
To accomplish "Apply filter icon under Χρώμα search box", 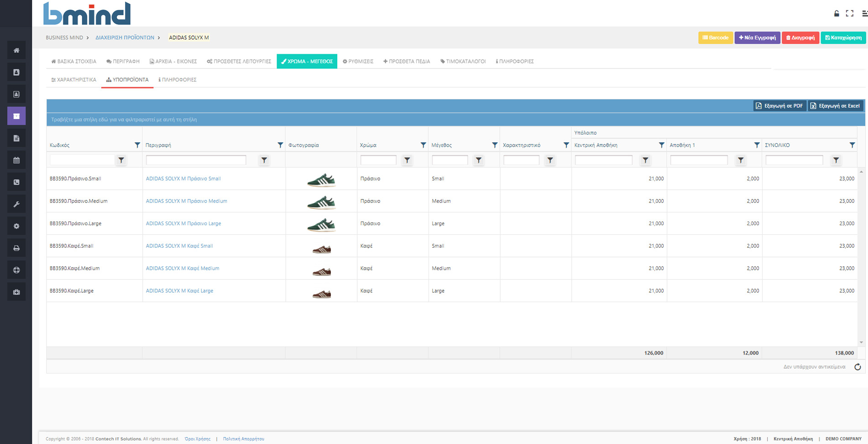I will pos(407,160).
